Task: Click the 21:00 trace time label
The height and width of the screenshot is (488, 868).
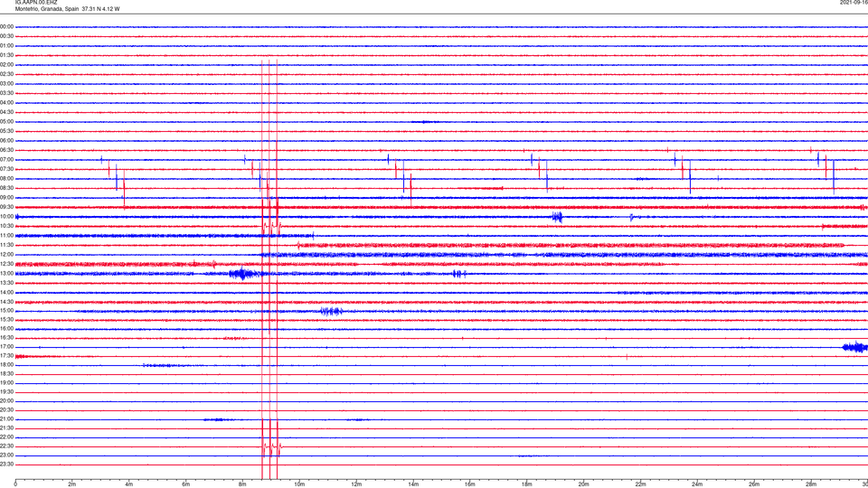Action: tap(6, 419)
